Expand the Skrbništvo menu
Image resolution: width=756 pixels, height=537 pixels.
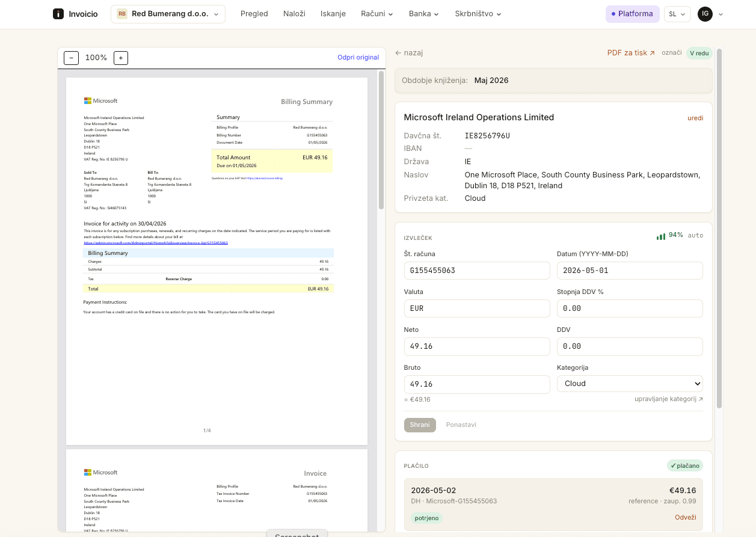point(478,14)
